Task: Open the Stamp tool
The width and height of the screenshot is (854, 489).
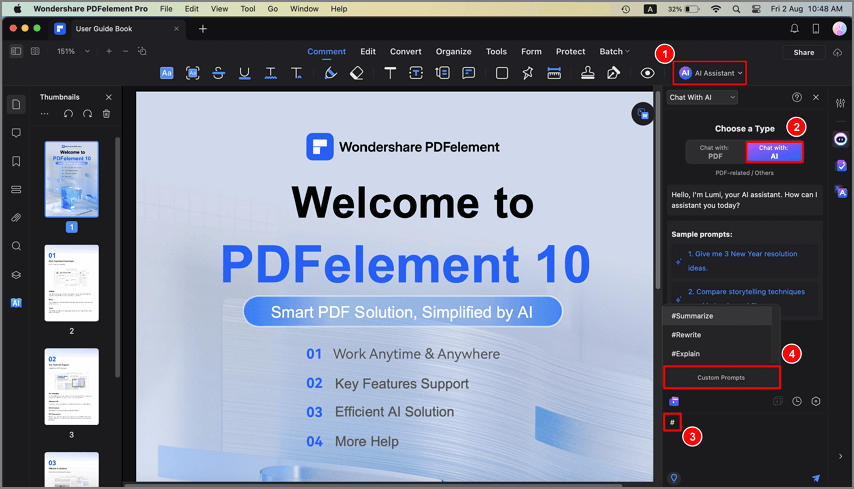Action: pos(588,73)
